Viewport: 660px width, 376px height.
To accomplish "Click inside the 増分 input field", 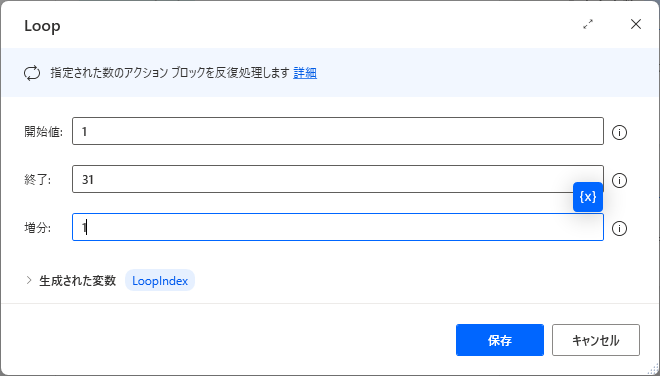I will (x=338, y=227).
